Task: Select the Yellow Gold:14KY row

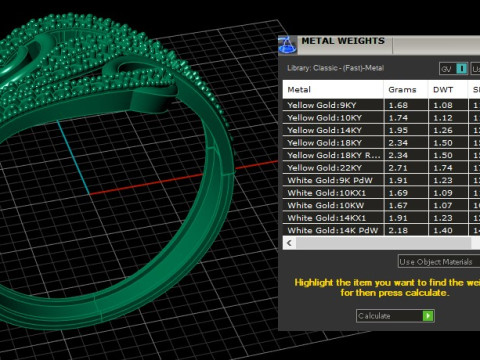Action: click(381, 130)
